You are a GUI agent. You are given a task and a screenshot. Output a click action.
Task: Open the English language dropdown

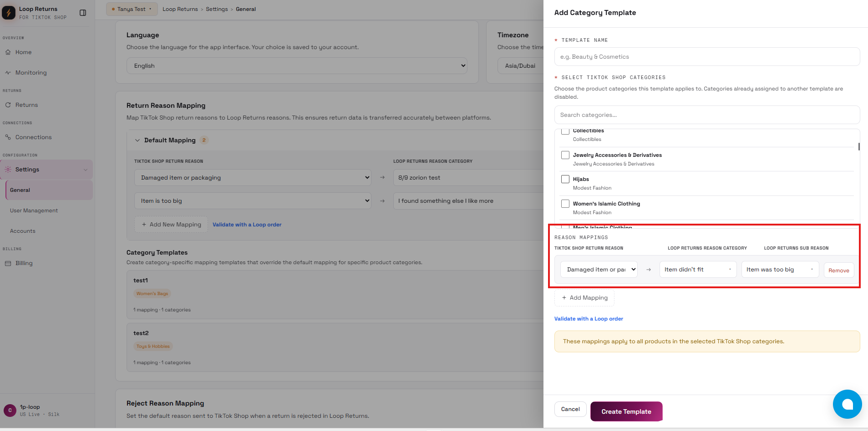click(x=297, y=66)
